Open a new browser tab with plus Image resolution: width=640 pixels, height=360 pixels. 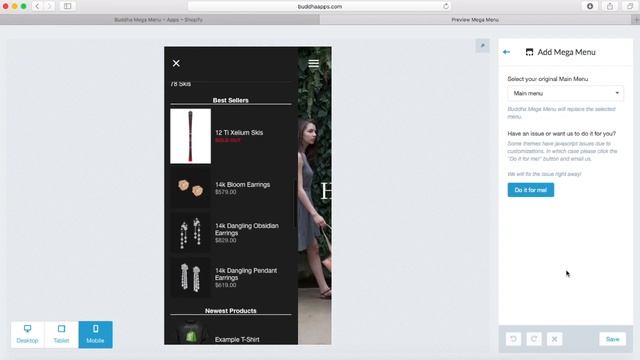(636, 20)
